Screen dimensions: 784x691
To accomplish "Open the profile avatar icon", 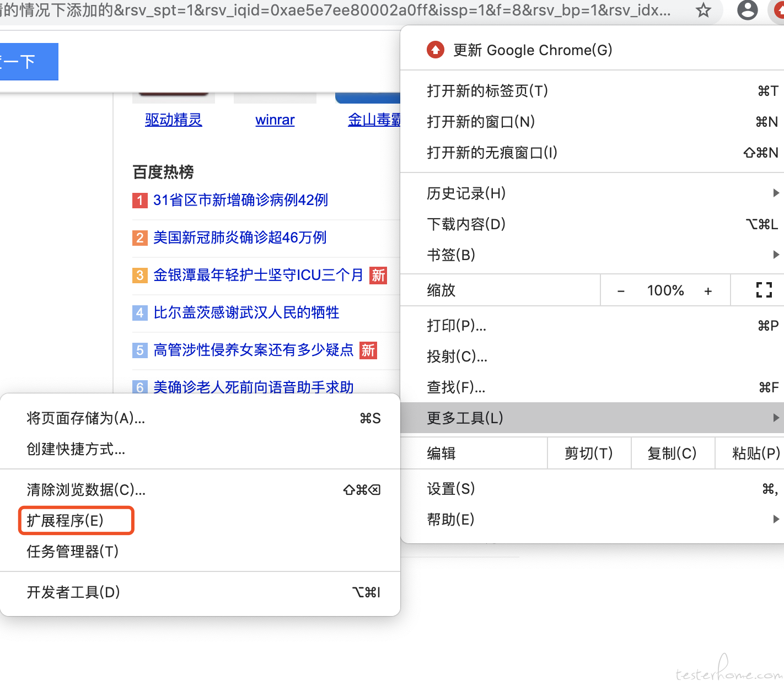I will point(748,10).
